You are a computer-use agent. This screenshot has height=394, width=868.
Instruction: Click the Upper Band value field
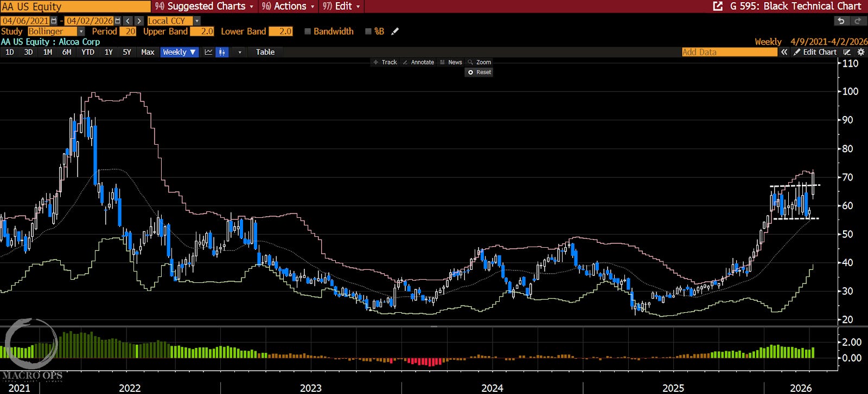pos(202,31)
